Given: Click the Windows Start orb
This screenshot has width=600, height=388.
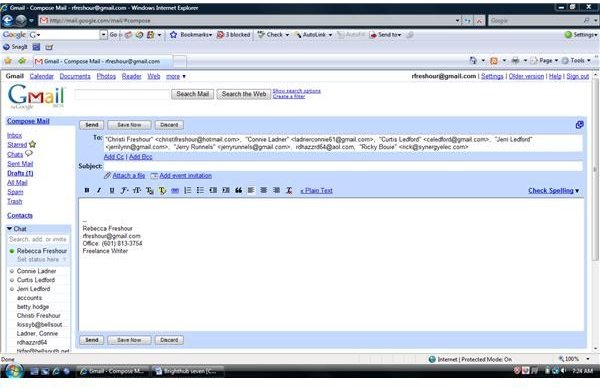Looking at the screenshot, I should click(14, 370).
